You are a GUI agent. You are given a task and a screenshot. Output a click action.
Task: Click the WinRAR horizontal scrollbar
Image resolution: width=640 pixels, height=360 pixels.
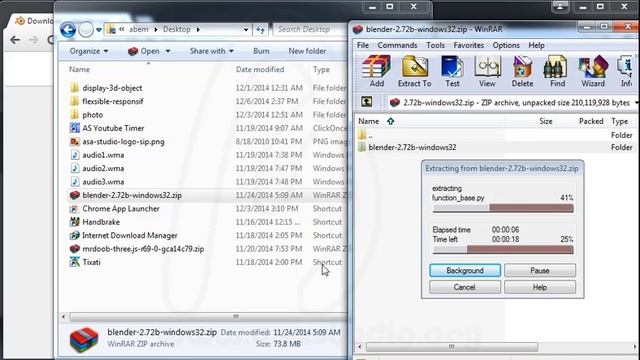[451, 347]
